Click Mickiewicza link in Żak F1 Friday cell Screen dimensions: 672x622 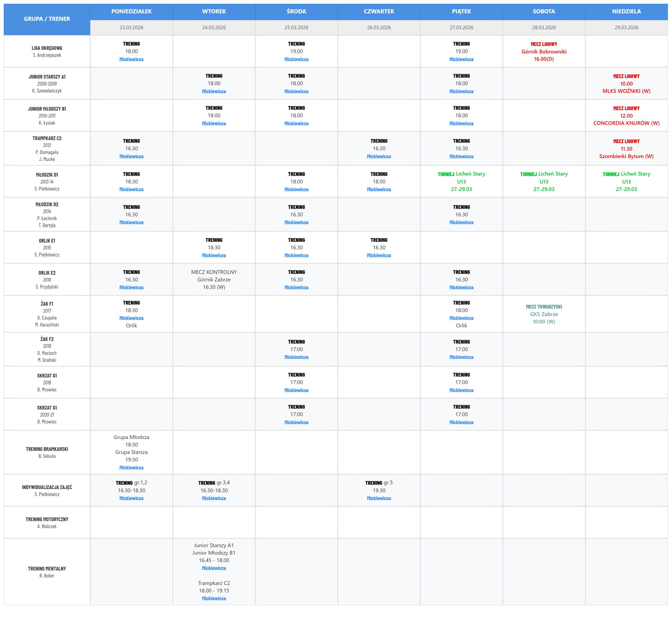tap(461, 318)
